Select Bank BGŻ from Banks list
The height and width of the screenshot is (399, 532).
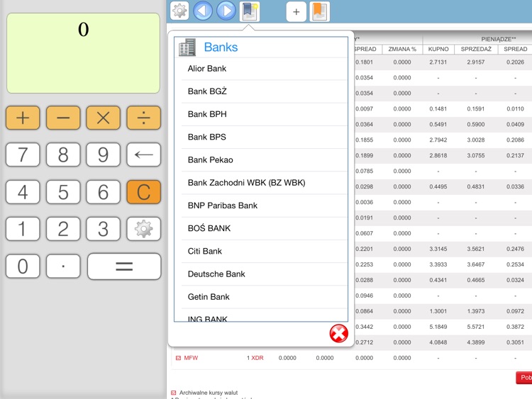pyautogui.click(x=261, y=91)
